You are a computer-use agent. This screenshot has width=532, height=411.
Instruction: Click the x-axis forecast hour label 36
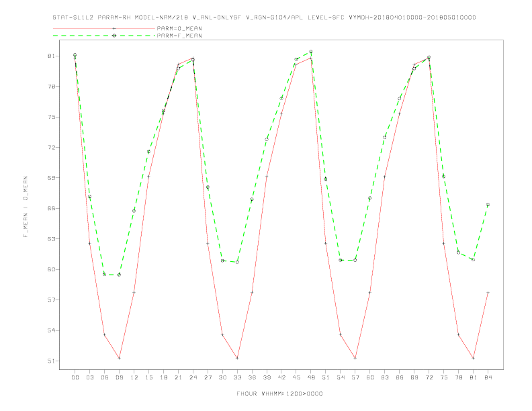click(x=252, y=377)
